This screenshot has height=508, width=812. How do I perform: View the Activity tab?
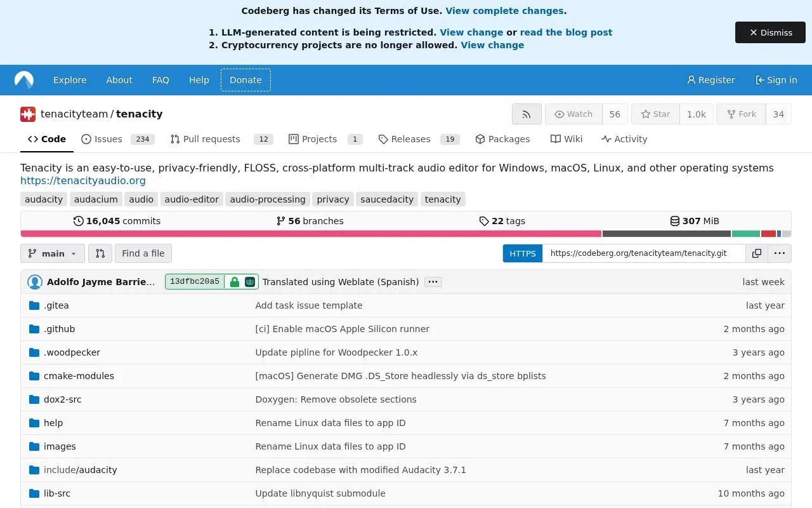[x=624, y=139]
